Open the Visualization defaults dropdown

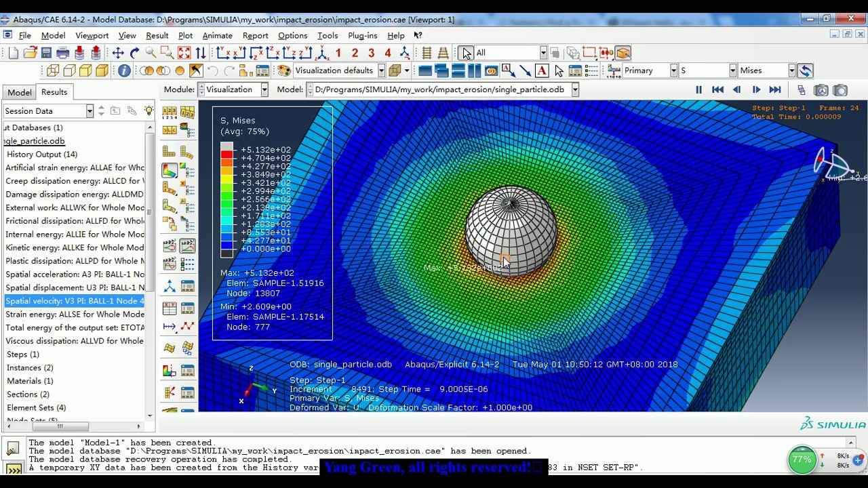[x=381, y=70]
